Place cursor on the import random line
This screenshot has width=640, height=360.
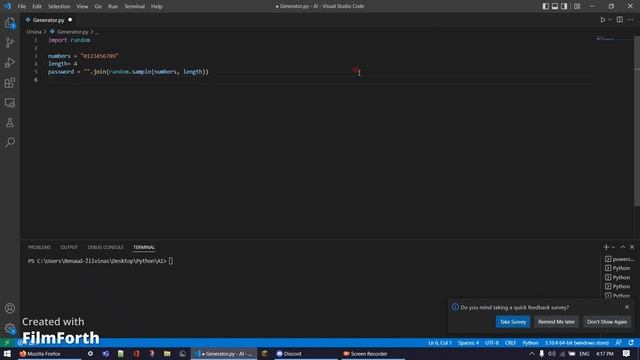tap(69, 40)
